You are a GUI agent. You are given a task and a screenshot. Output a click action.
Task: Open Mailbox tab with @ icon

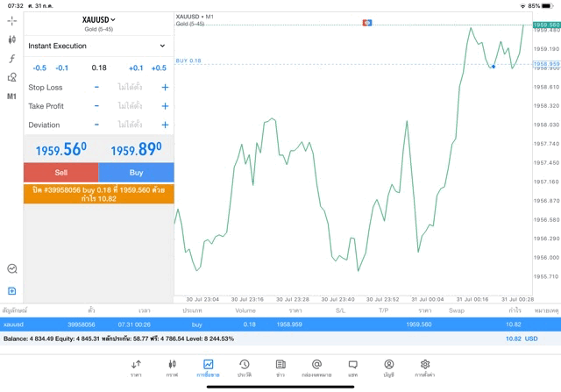[x=316, y=368]
